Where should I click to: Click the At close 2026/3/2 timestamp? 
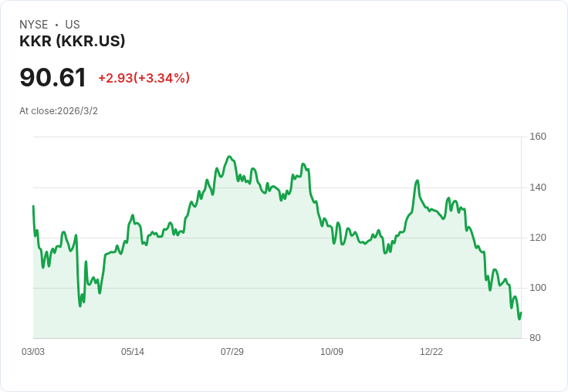click(59, 111)
